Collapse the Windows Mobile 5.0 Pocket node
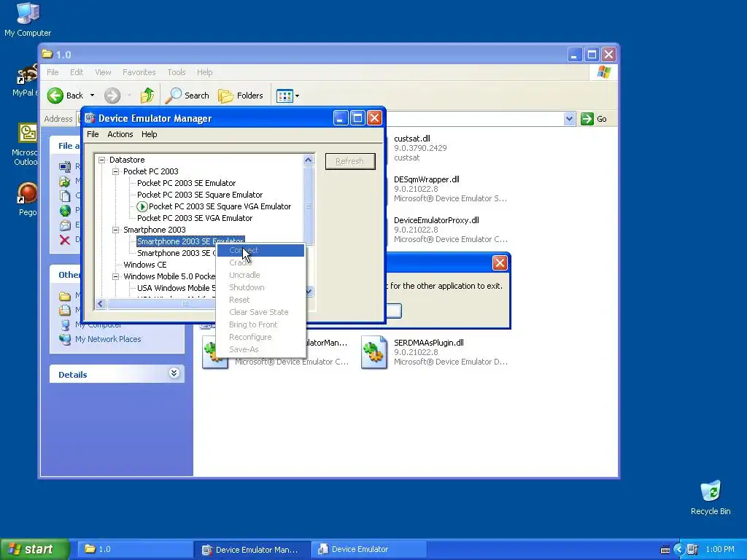The height and width of the screenshot is (560, 747). (115, 276)
